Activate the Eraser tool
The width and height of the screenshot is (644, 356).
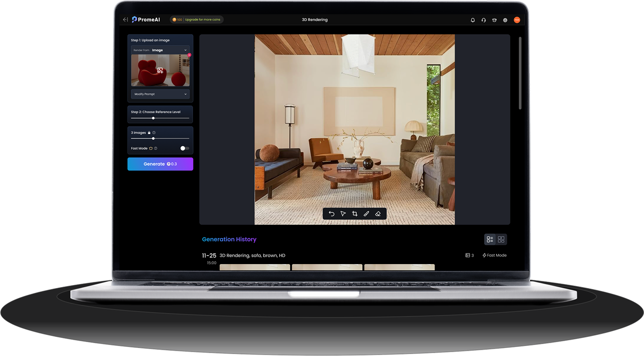378,213
